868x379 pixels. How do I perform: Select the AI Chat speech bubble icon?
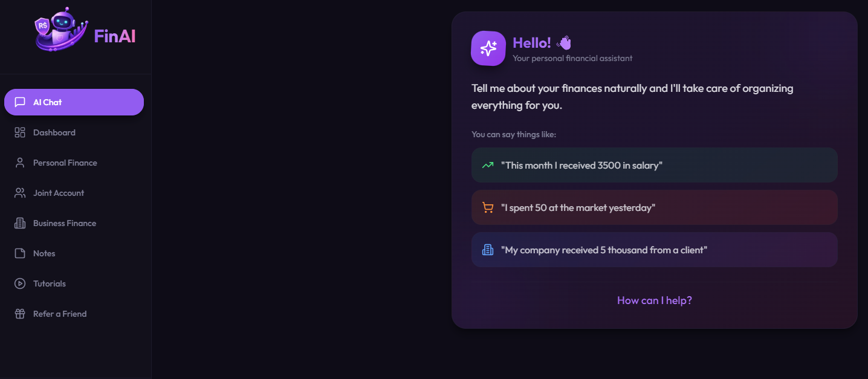pos(19,102)
